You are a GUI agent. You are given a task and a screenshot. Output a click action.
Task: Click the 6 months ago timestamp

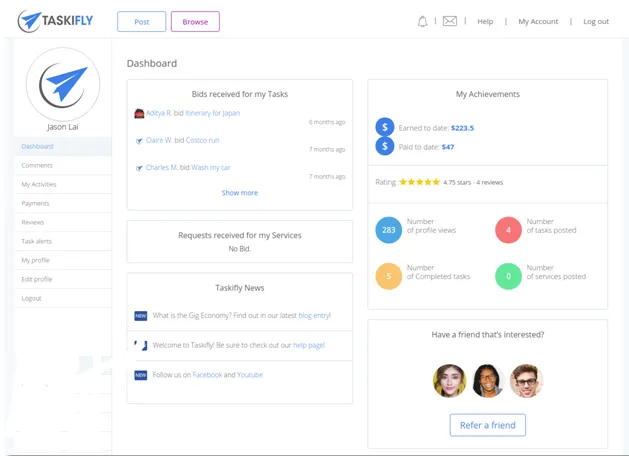[x=327, y=122]
